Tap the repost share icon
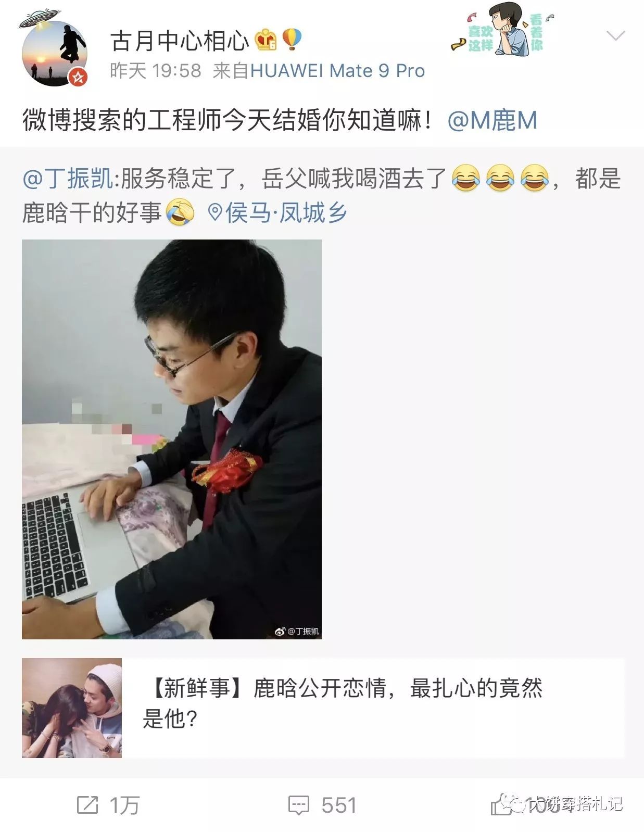This screenshot has width=644, height=832. tap(87, 805)
